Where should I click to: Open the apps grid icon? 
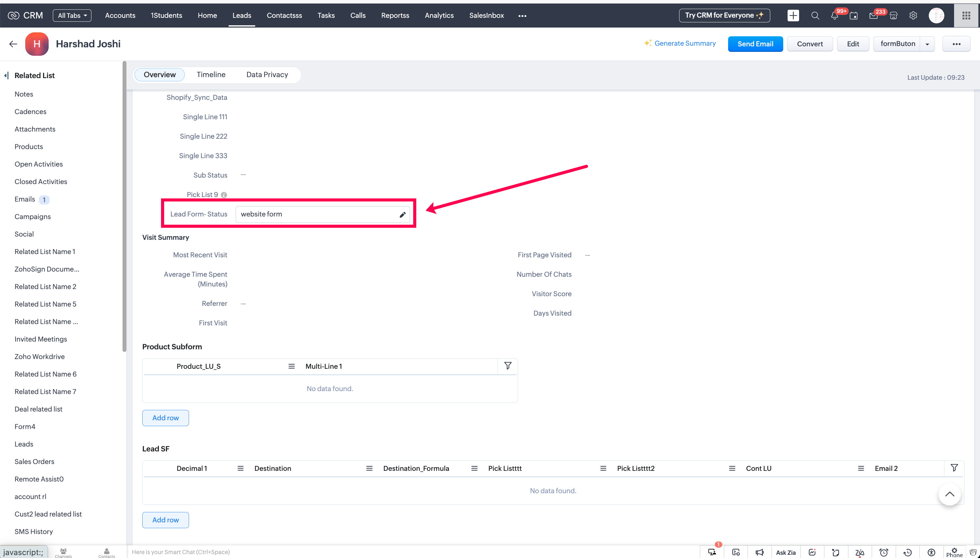coord(966,16)
